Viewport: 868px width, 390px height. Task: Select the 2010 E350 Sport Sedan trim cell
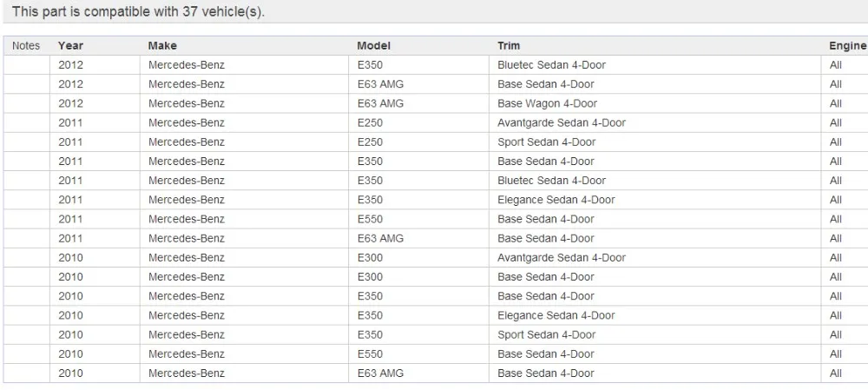pos(546,334)
